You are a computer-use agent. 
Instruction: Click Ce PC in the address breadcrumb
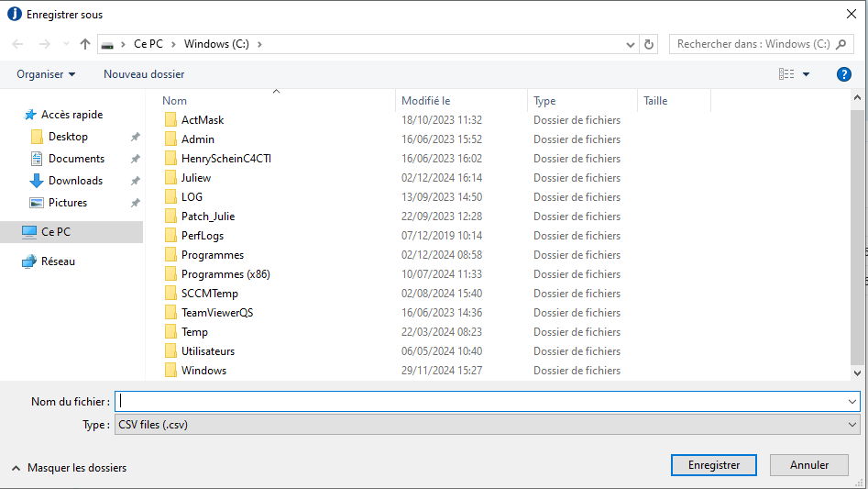pyautogui.click(x=148, y=44)
